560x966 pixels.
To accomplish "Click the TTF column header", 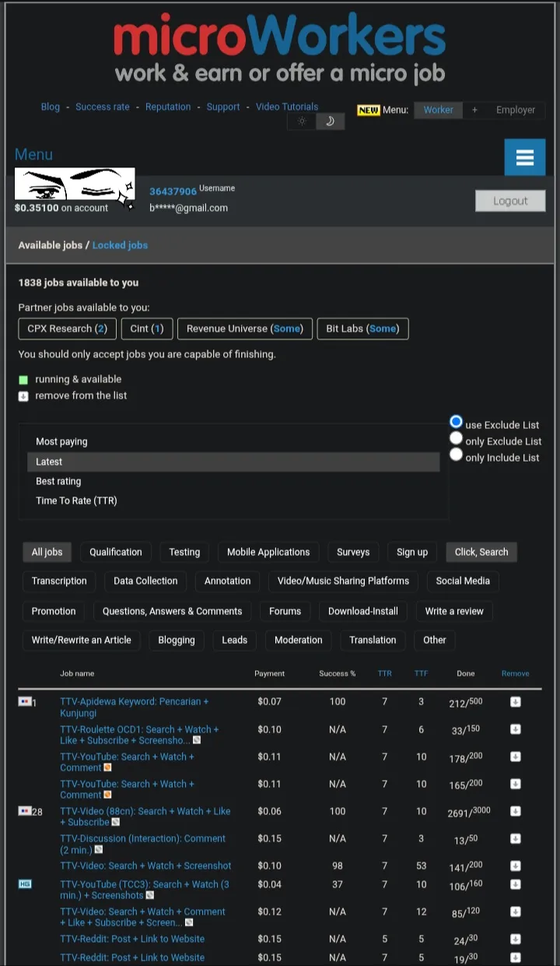I will coord(421,673).
